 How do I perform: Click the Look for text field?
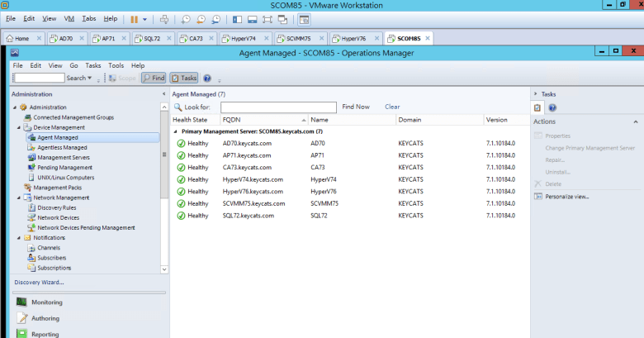278,107
